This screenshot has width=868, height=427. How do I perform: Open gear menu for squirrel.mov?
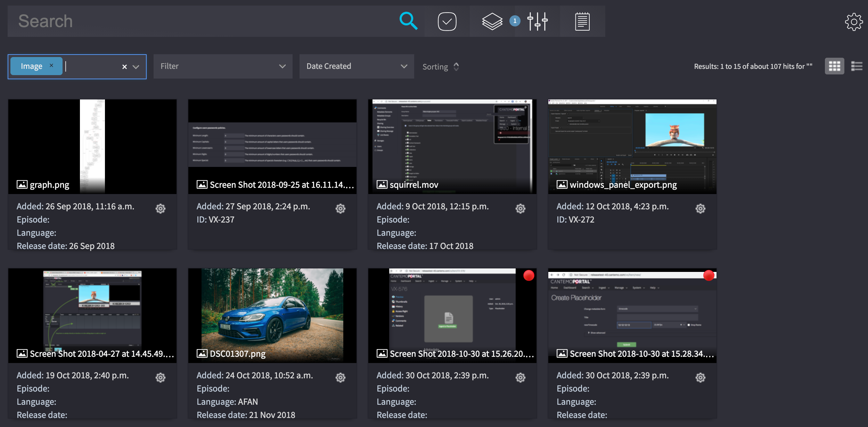coord(520,209)
